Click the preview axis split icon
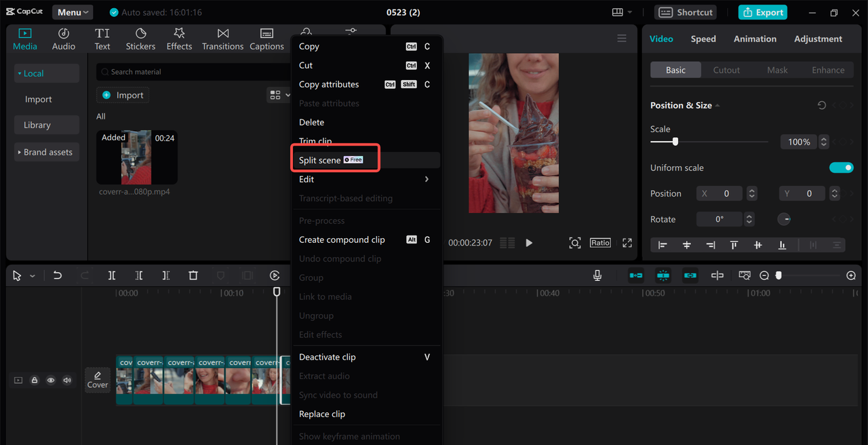Viewport: 868px width, 445px height. pos(717,275)
